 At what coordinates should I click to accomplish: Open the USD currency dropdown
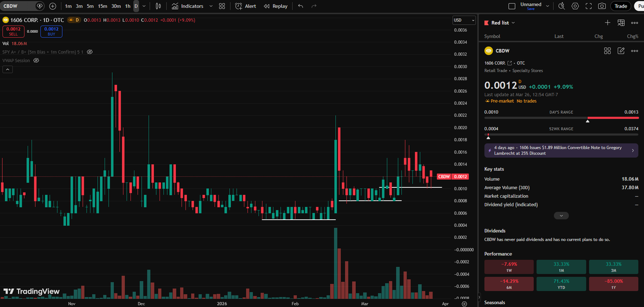464,20
